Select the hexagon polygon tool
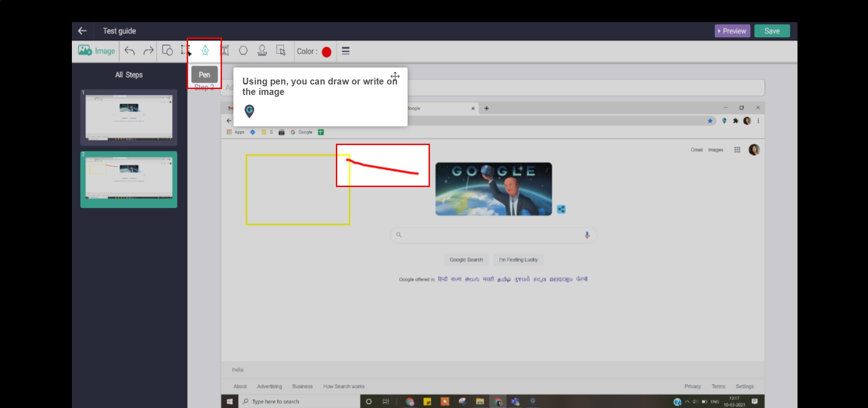This screenshot has height=408, width=868. (x=243, y=51)
